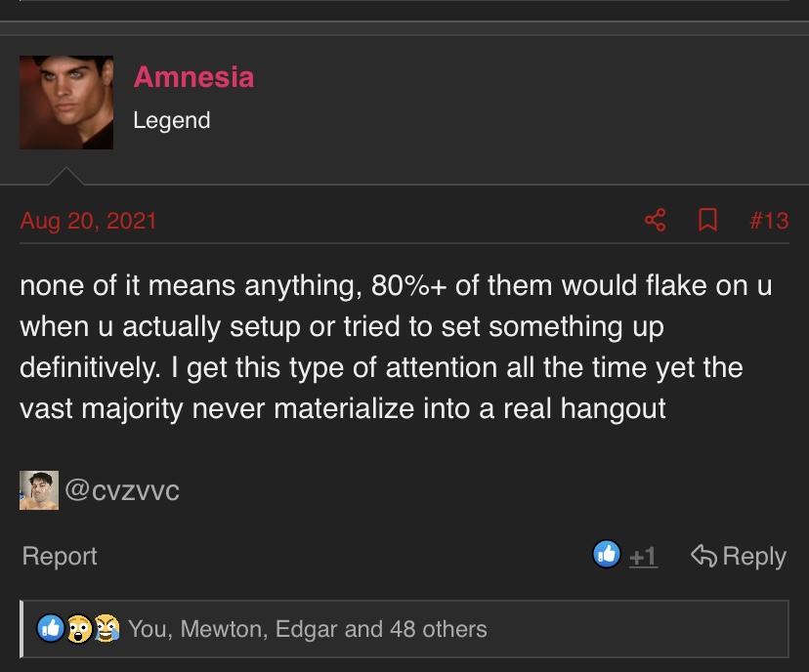
Task: Open the Aug 20, 2021 post permalink
Action: pos(88,220)
